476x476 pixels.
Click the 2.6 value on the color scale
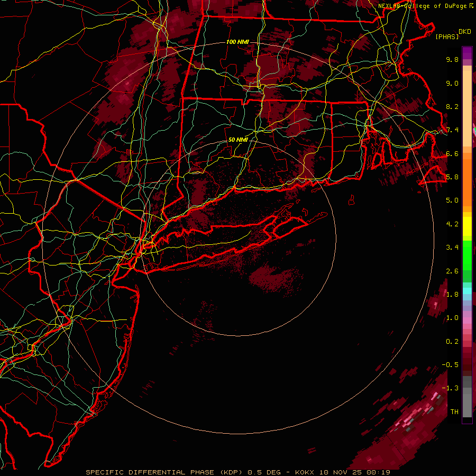(x=452, y=271)
